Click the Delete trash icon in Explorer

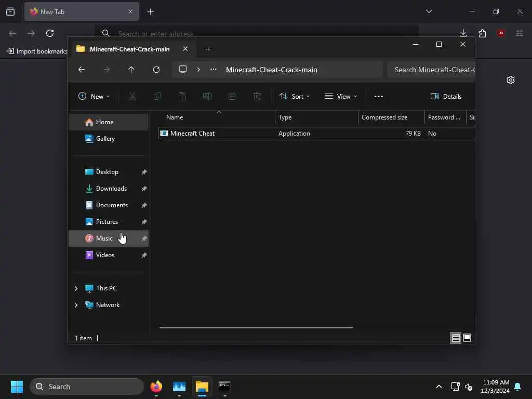tap(257, 96)
